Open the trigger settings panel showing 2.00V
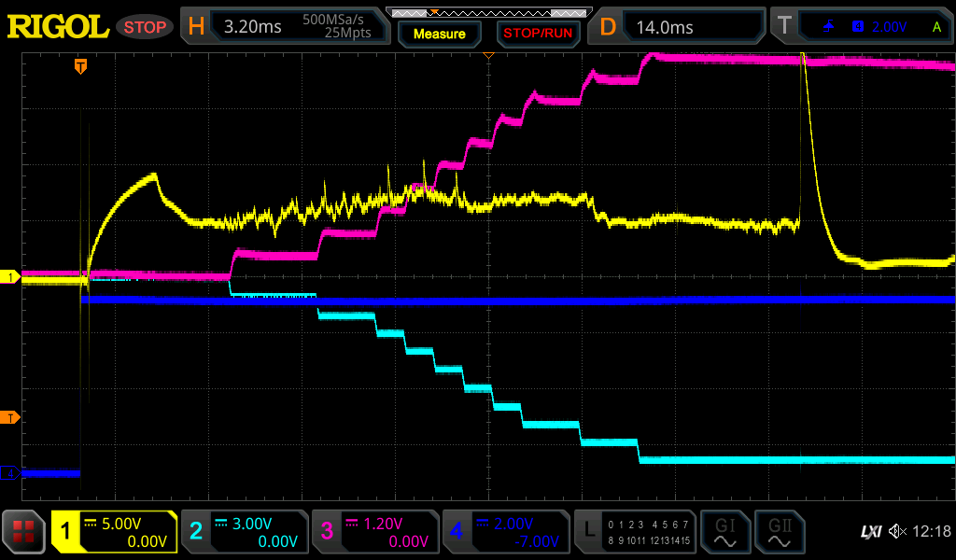956x560 pixels. (861, 27)
